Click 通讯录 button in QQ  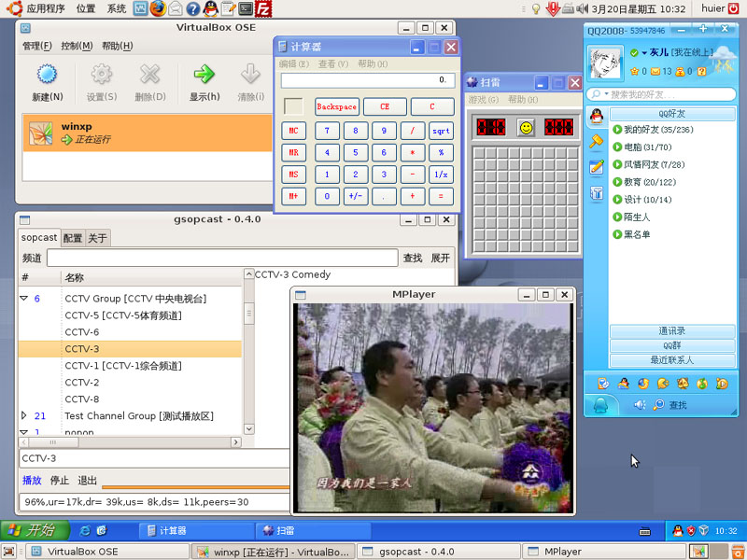click(672, 331)
